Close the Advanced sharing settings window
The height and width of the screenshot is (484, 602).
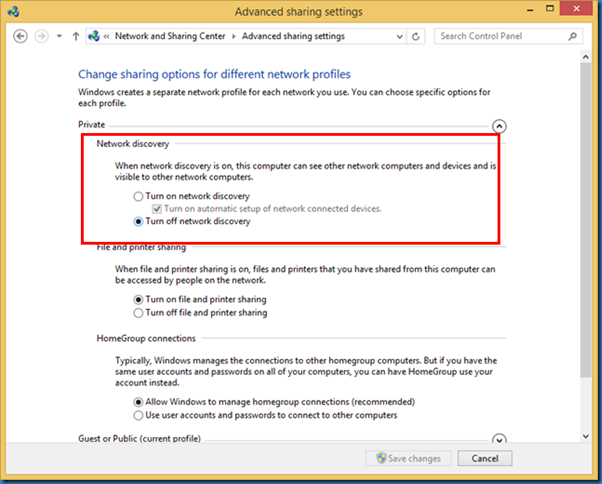(x=576, y=9)
